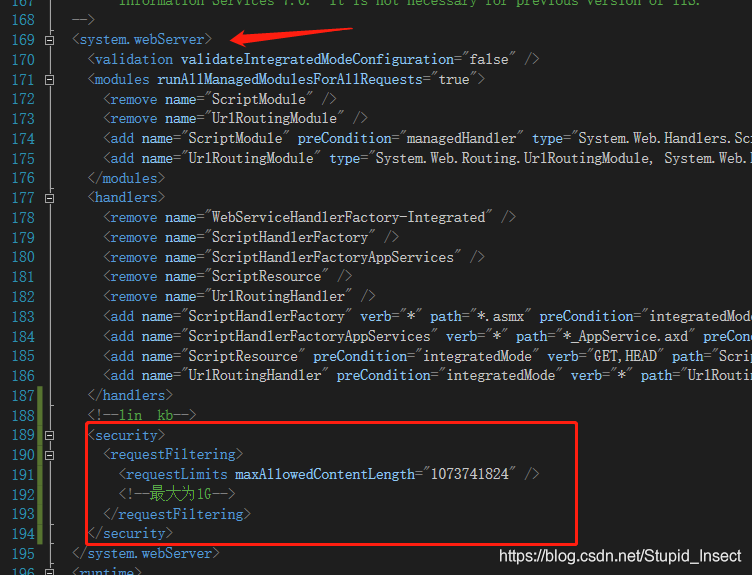Click the false validation value
Viewport: 752px width, 575px height.
(489, 59)
